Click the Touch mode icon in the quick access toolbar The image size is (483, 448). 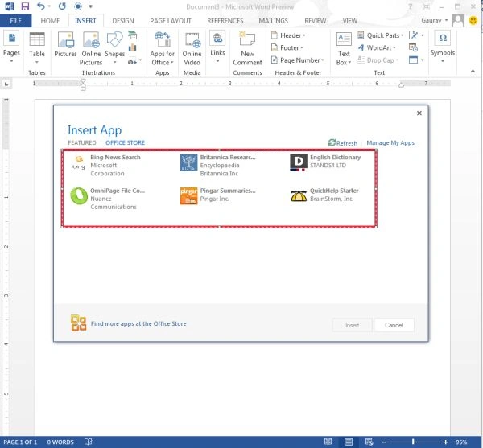point(78,6)
